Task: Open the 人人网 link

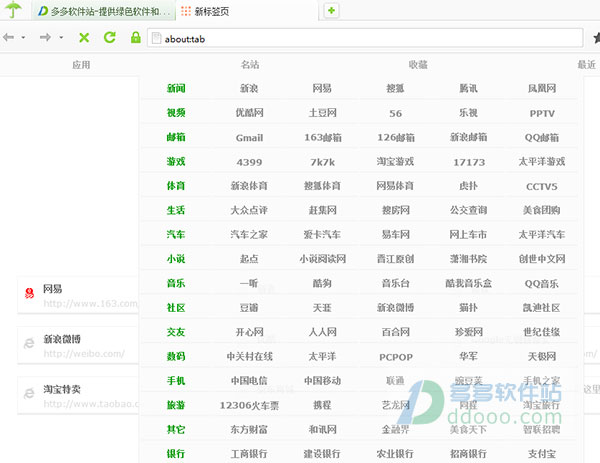Action: pyautogui.click(x=323, y=332)
